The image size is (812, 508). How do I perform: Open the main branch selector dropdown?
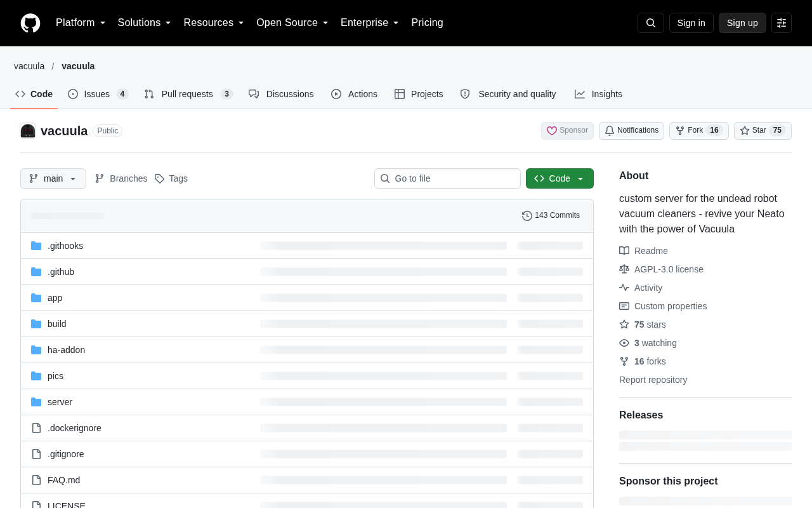click(x=53, y=178)
